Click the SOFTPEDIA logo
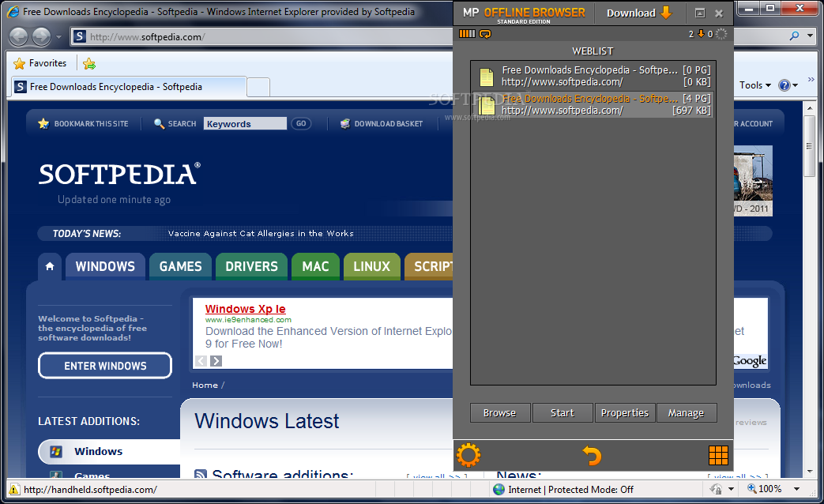The width and height of the screenshot is (824, 504). pos(119,174)
